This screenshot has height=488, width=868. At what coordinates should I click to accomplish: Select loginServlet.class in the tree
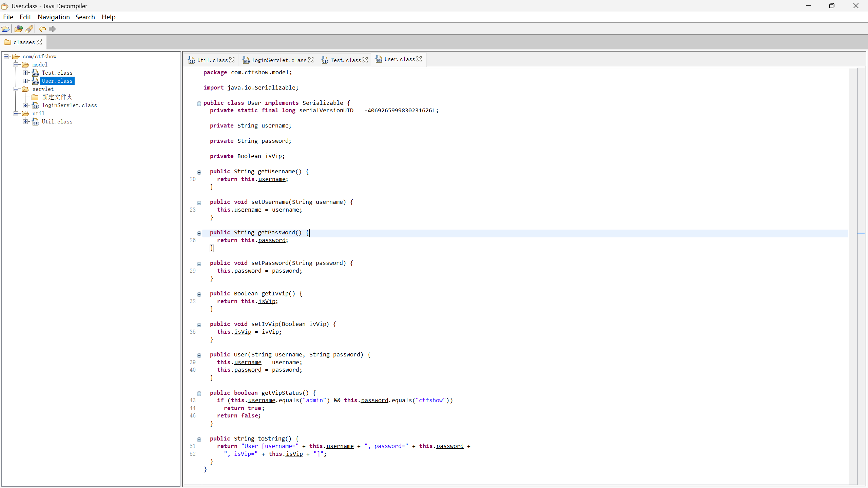click(69, 105)
